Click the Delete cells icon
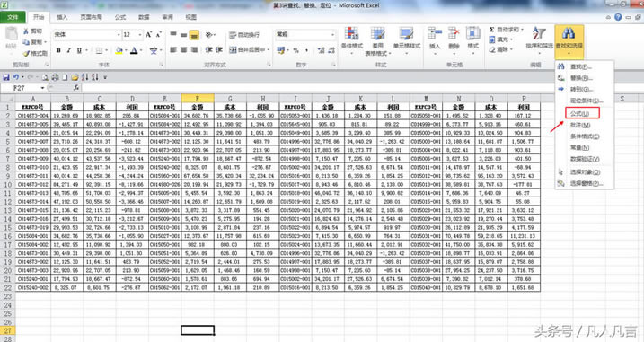 pyautogui.click(x=454, y=33)
